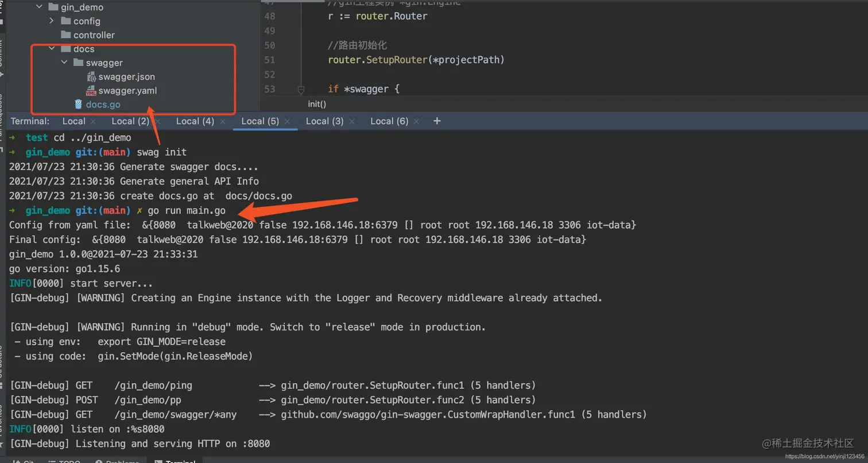Switch to the Local (4) terminal tab
This screenshot has width=868, height=463.
point(195,121)
